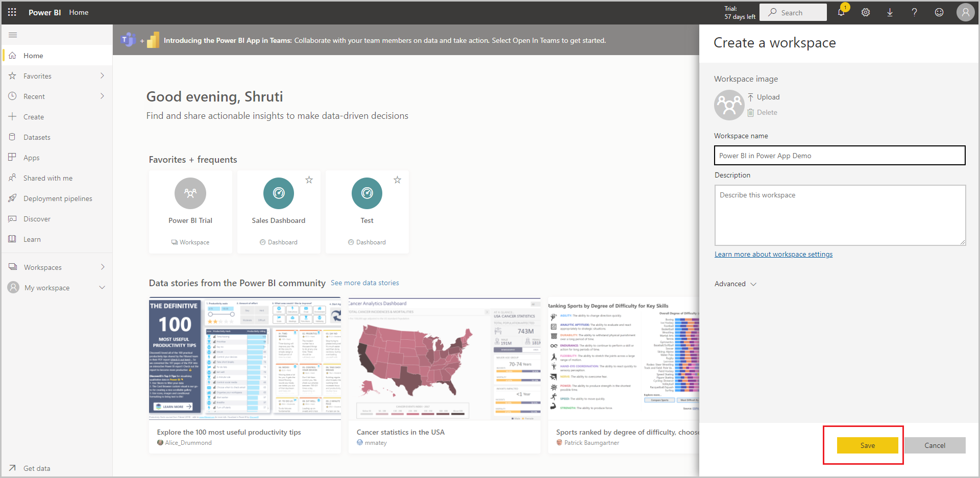Open the notifications bell
980x478 pixels.
coord(841,12)
